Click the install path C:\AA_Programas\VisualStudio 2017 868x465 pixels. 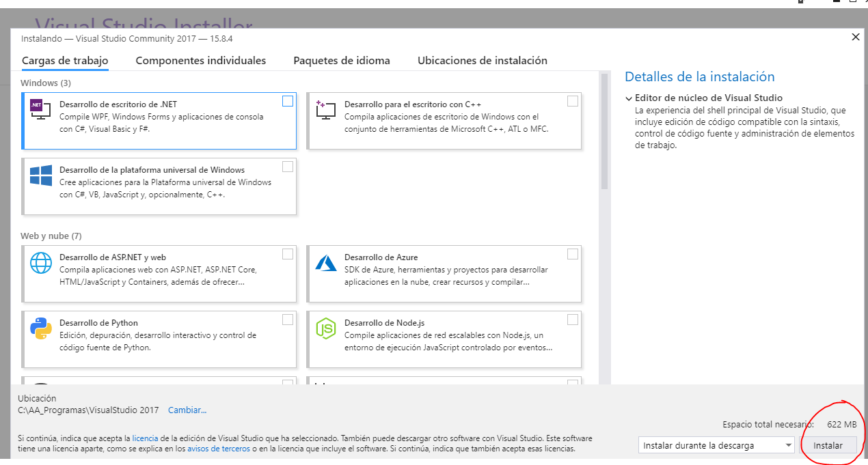(88, 410)
